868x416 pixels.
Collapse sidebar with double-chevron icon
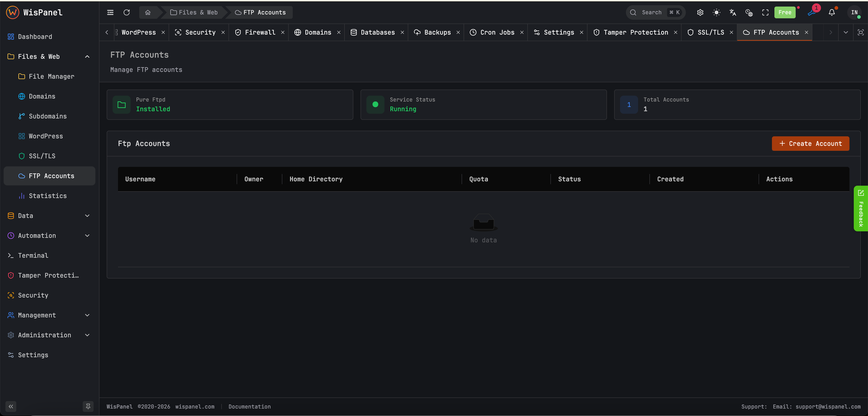pyautogui.click(x=11, y=406)
